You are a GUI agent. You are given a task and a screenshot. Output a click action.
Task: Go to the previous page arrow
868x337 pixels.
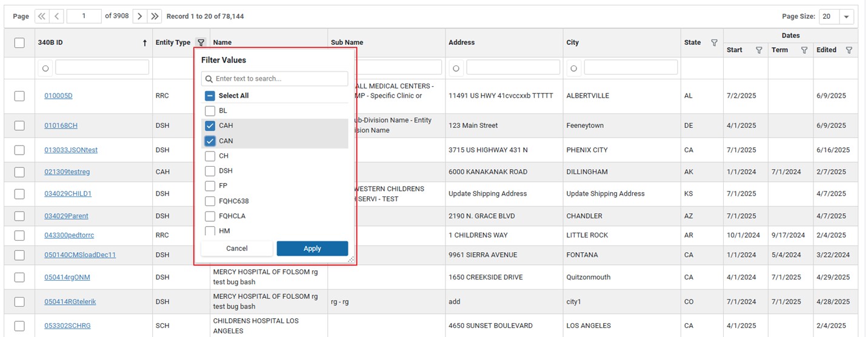57,16
